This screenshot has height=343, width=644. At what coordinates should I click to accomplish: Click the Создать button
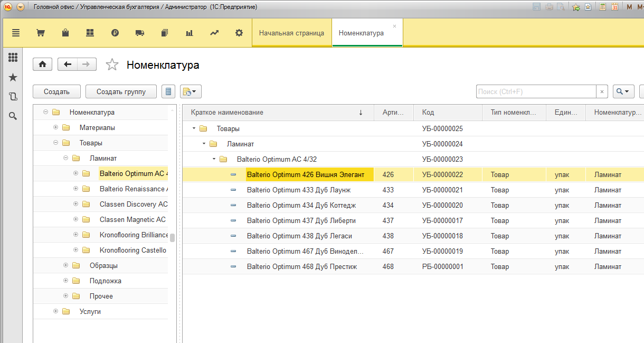(56, 91)
